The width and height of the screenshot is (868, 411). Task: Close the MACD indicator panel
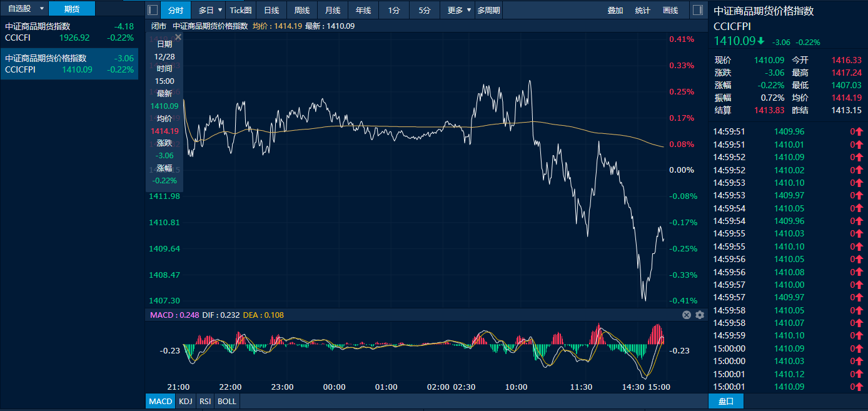click(686, 315)
